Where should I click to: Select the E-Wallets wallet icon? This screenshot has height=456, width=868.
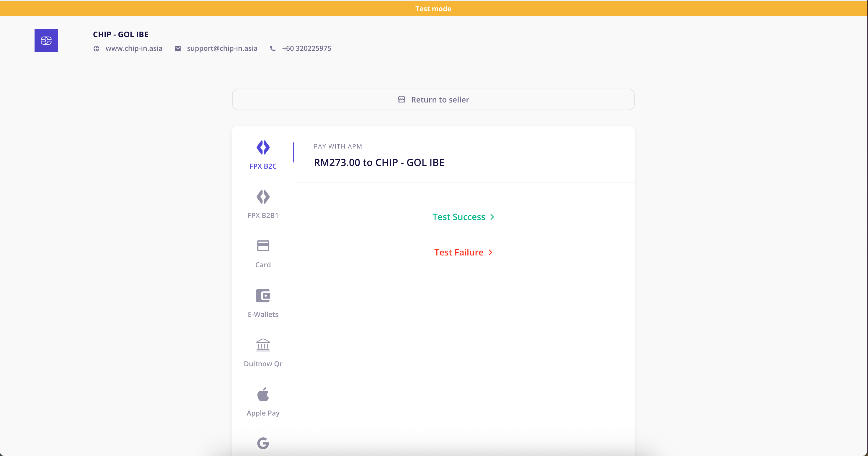coord(263,296)
